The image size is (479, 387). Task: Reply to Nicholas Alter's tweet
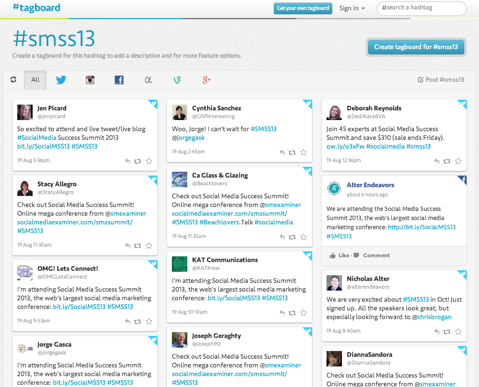(x=437, y=332)
